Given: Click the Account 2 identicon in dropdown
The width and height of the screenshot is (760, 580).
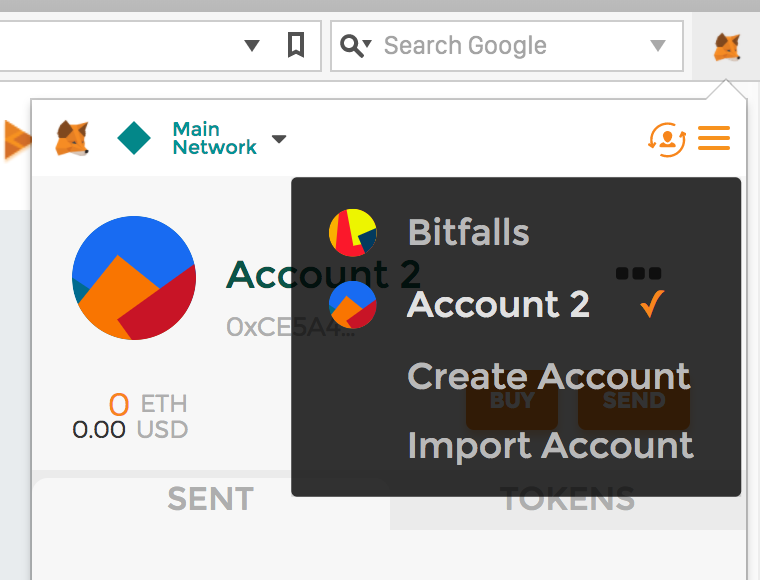Looking at the screenshot, I should tap(352, 304).
